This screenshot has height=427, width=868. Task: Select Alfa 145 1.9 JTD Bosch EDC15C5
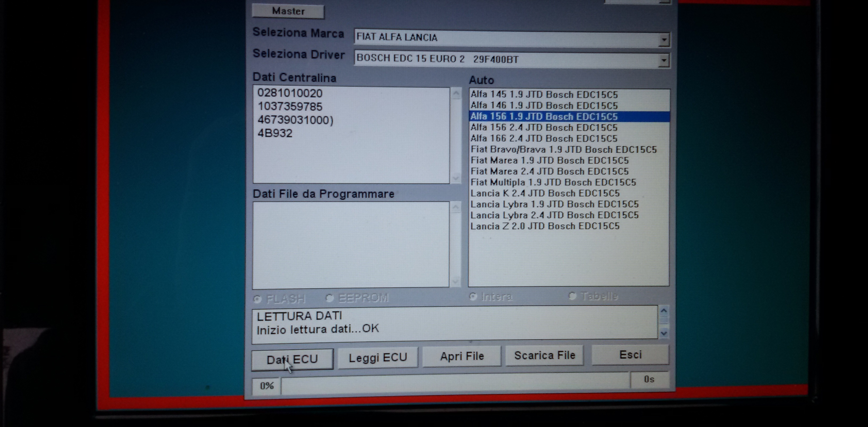[569, 95]
